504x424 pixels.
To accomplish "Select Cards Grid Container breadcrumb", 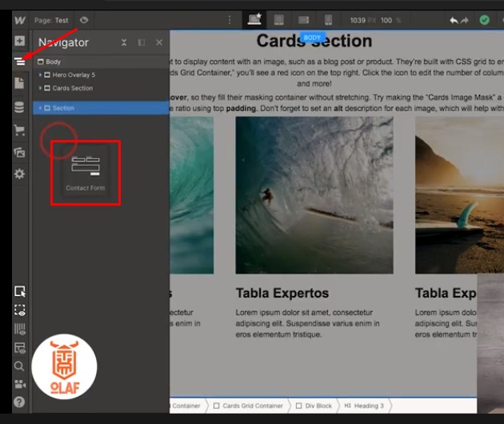I will tap(248, 406).
